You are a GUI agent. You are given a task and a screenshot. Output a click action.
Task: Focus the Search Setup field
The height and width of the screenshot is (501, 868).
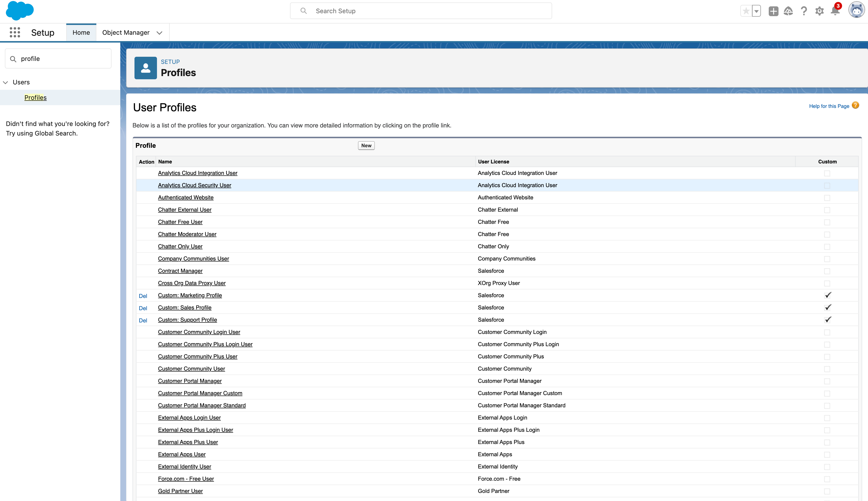tap(421, 11)
